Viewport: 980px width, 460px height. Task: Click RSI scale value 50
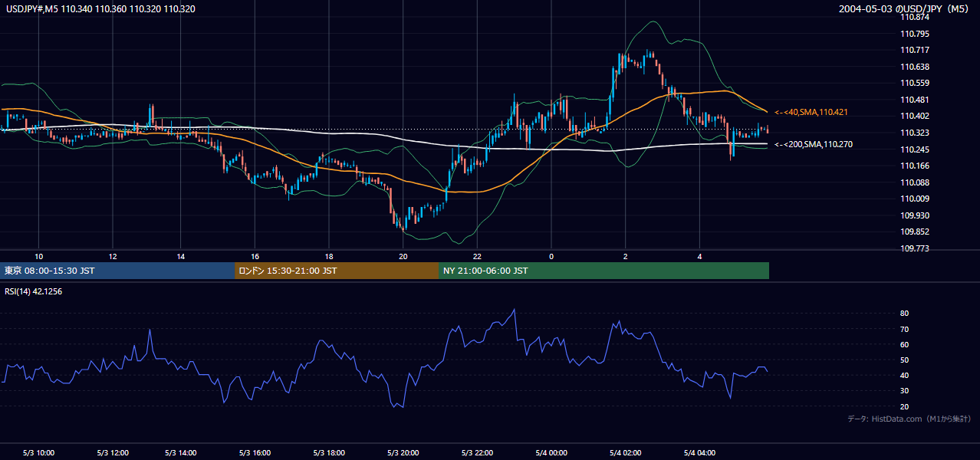[x=904, y=360]
